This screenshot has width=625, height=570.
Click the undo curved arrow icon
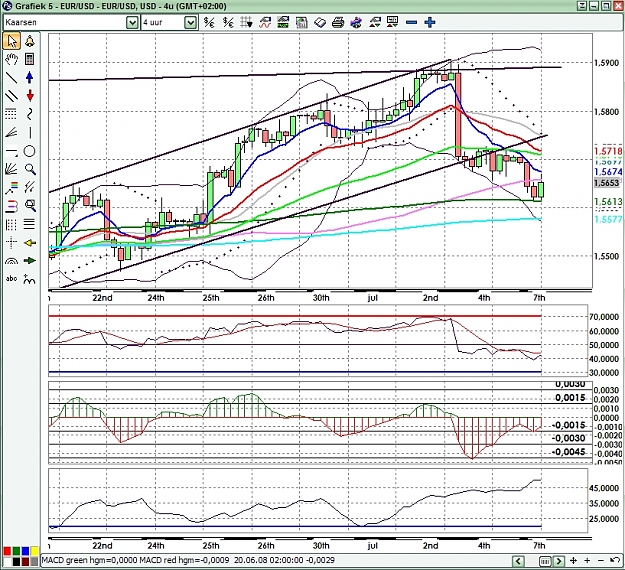(x=615, y=561)
